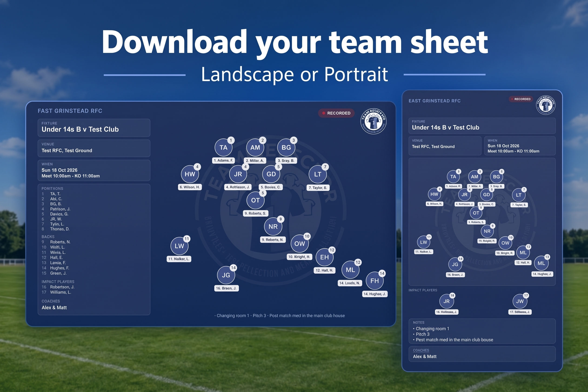The width and height of the screenshot is (588, 392).
Task: Click the club crest on portrait sheet
Action: 546,105
